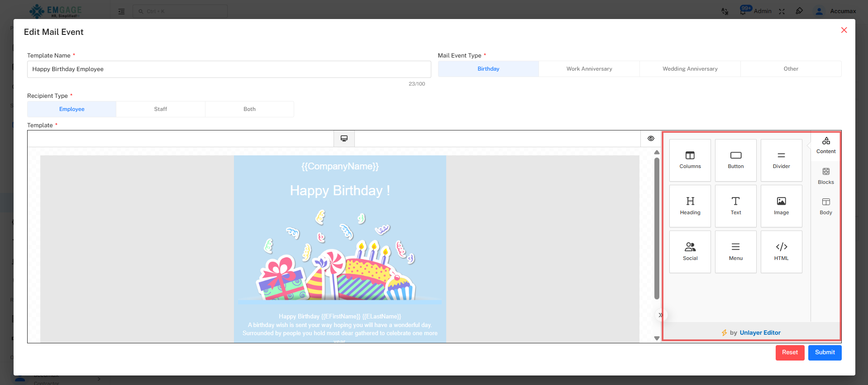Reset the mail event form
The image size is (868, 385).
point(790,352)
